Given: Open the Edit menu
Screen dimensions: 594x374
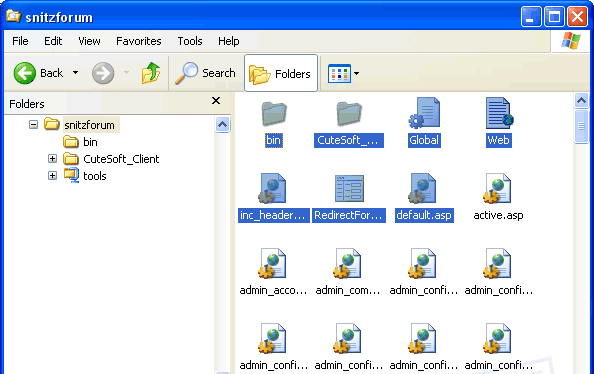Looking at the screenshot, I should point(53,41).
